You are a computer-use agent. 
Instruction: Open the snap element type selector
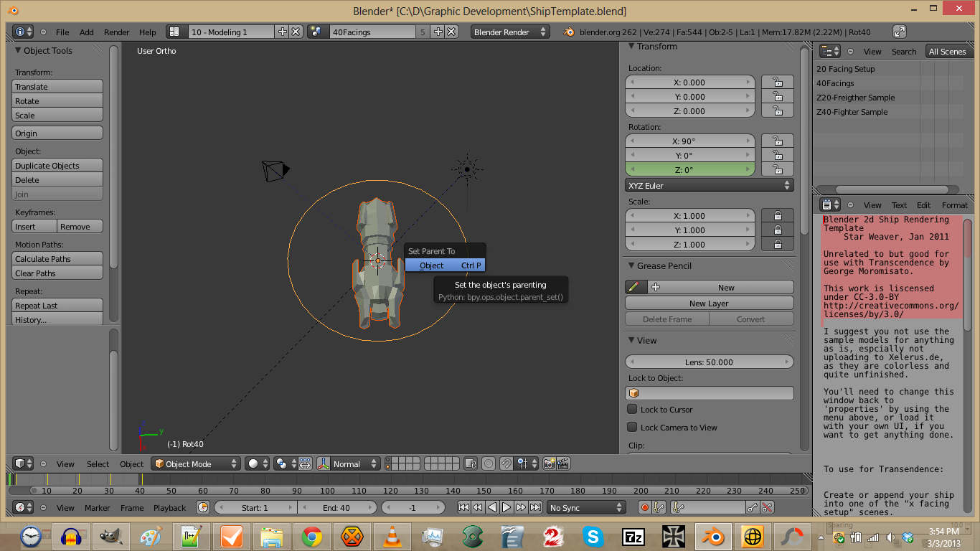(527, 463)
